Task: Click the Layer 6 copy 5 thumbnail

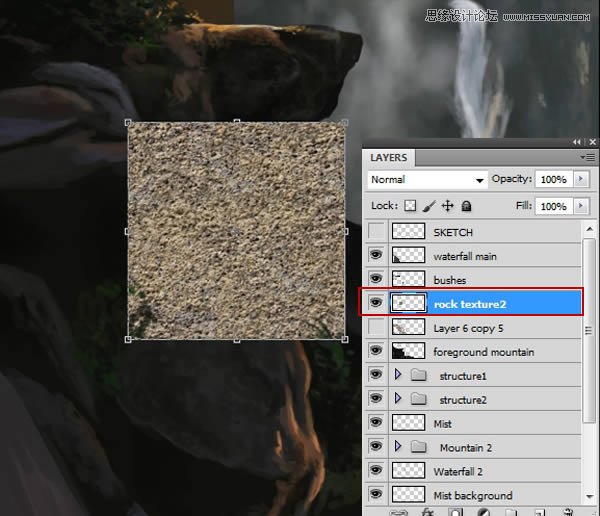Action: (408, 327)
